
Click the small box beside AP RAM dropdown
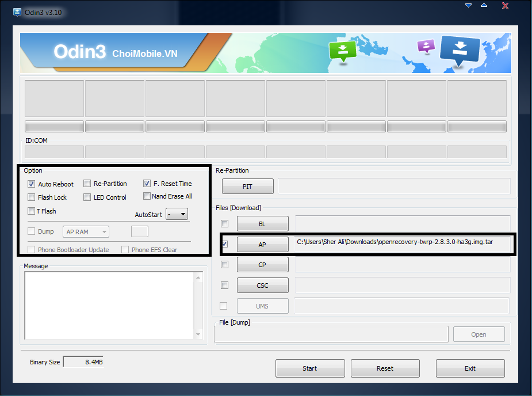[x=140, y=231]
